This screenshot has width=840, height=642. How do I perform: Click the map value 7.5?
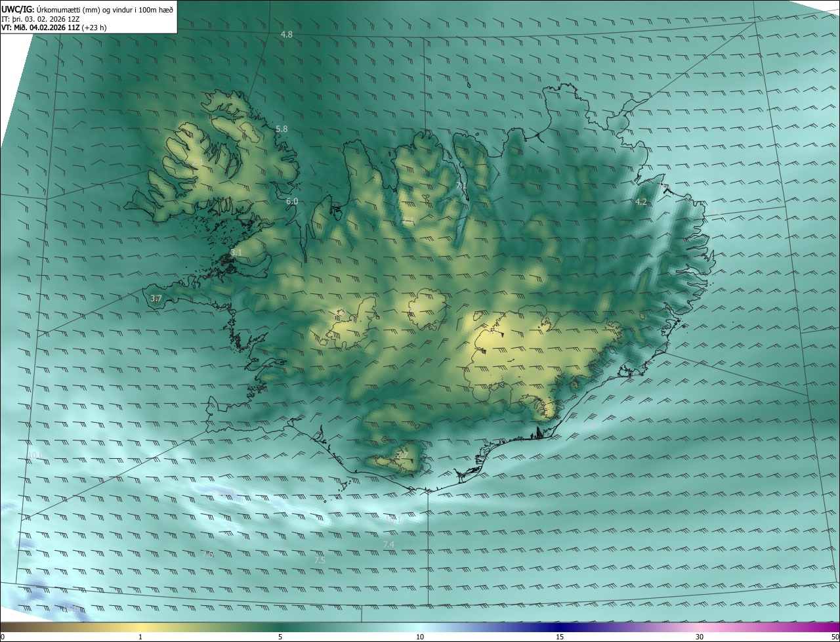coord(320,561)
